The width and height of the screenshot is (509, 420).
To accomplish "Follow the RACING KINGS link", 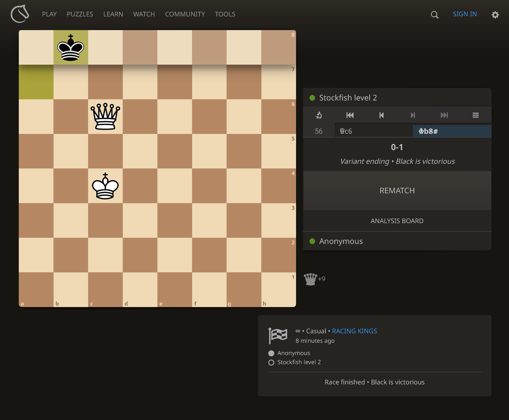I will (354, 331).
